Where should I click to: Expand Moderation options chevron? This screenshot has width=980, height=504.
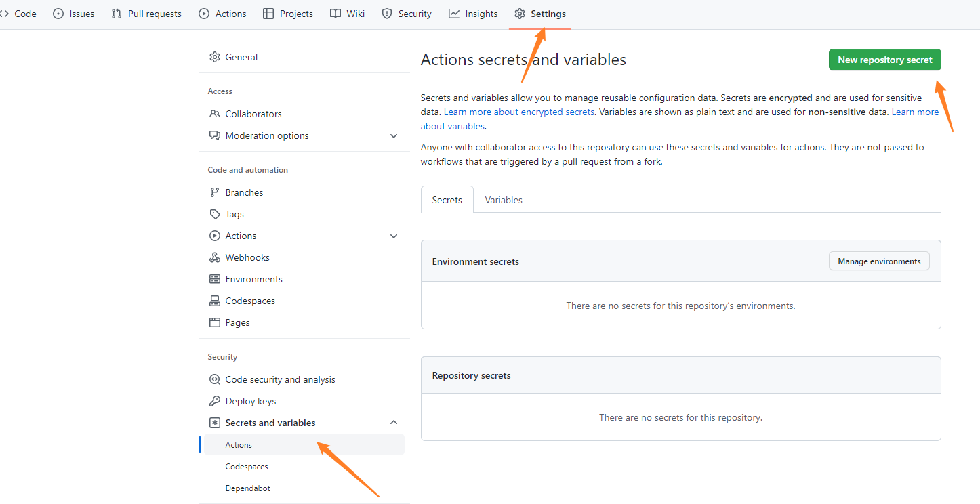tap(394, 135)
